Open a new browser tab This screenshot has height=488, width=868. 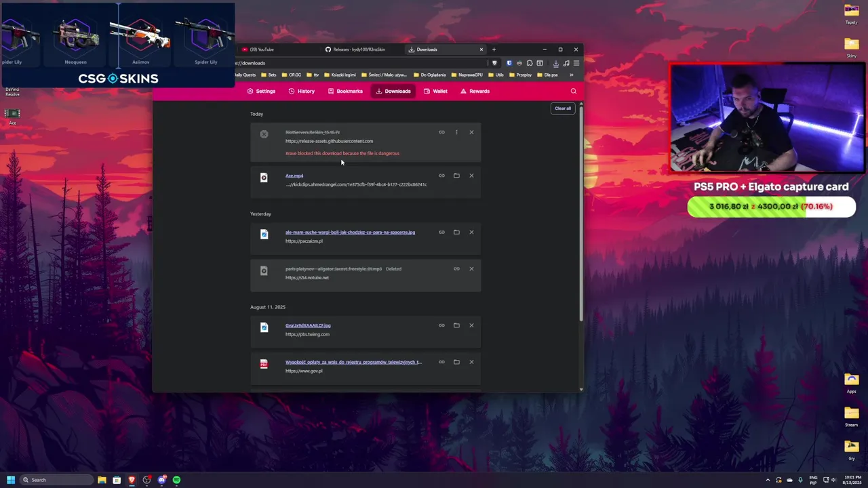point(494,49)
